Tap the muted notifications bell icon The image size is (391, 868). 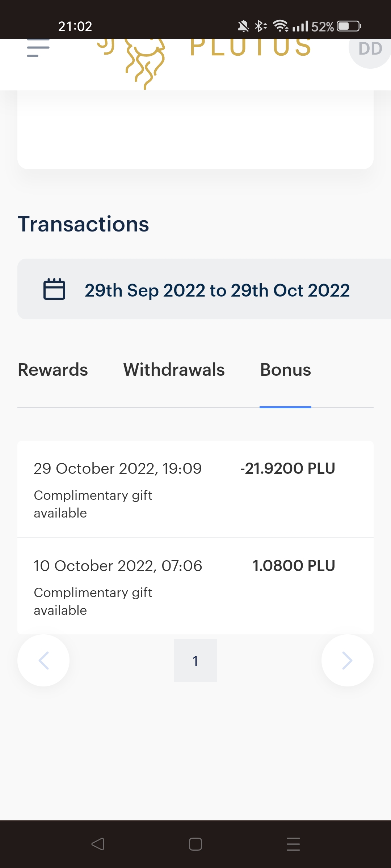pos(243,26)
